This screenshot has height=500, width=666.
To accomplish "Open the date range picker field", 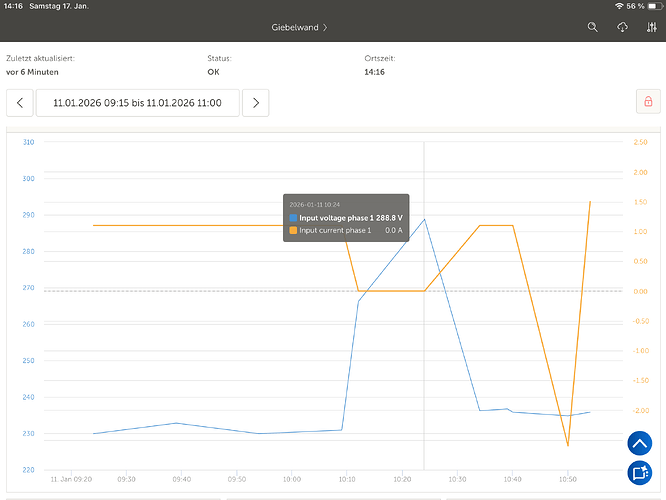I will (137, 102).
